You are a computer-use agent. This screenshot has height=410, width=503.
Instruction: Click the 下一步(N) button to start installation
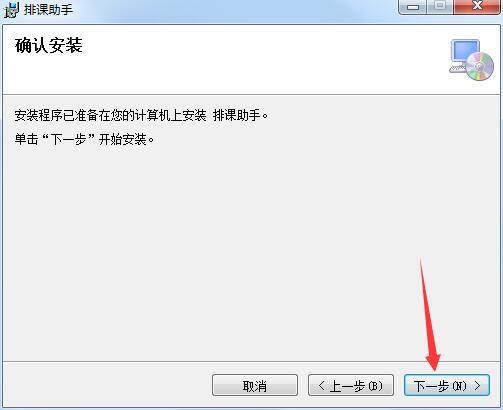pyautogui.click(x=447, y=385)
